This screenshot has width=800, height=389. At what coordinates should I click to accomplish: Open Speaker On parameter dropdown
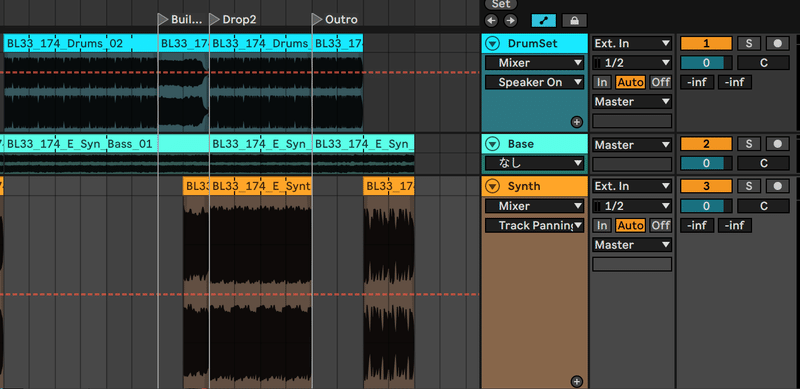534,82
